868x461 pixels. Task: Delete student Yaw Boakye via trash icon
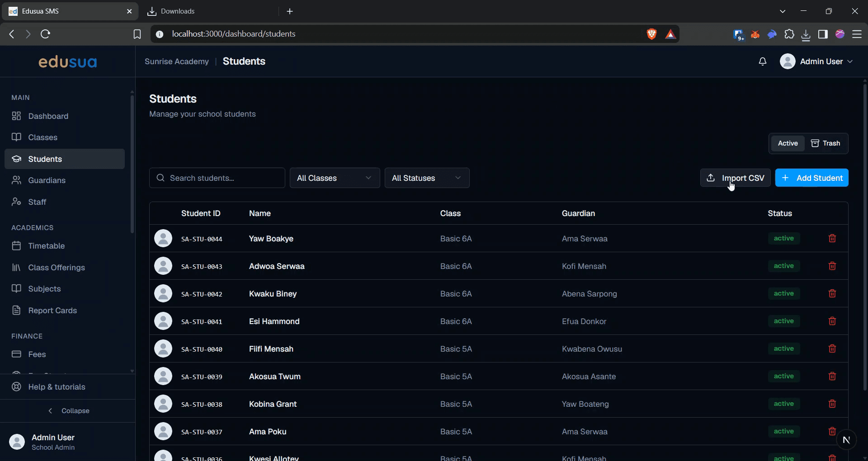[x=832, y=238]
